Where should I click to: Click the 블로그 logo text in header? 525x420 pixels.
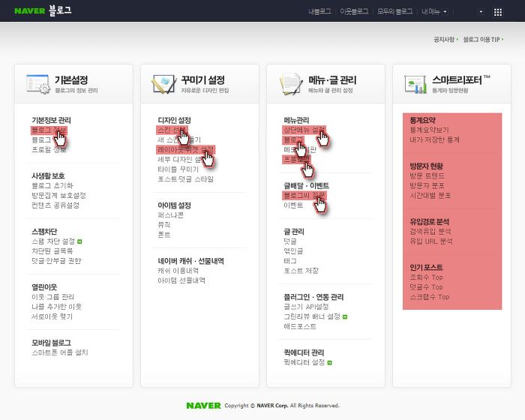pos(60,10)
